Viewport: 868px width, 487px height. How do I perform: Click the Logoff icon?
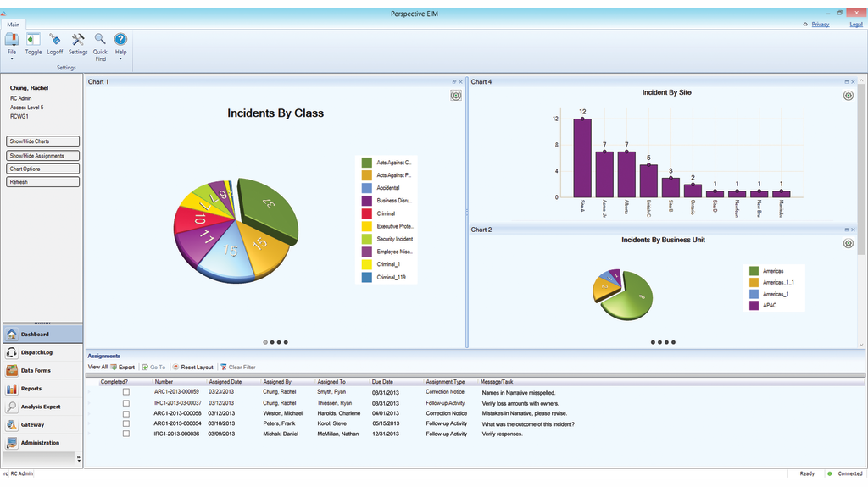(x=54, y=40)
